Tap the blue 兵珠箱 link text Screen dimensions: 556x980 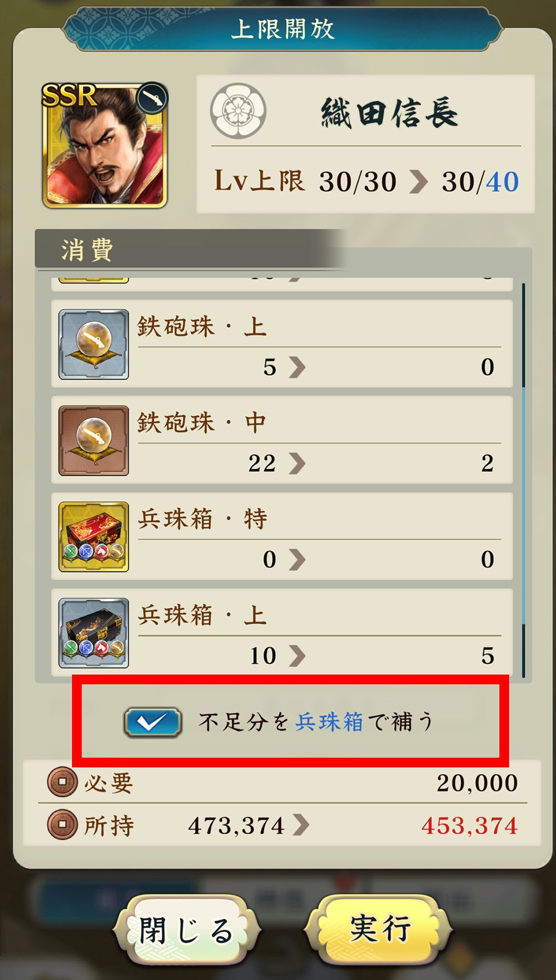click(329, 722)
